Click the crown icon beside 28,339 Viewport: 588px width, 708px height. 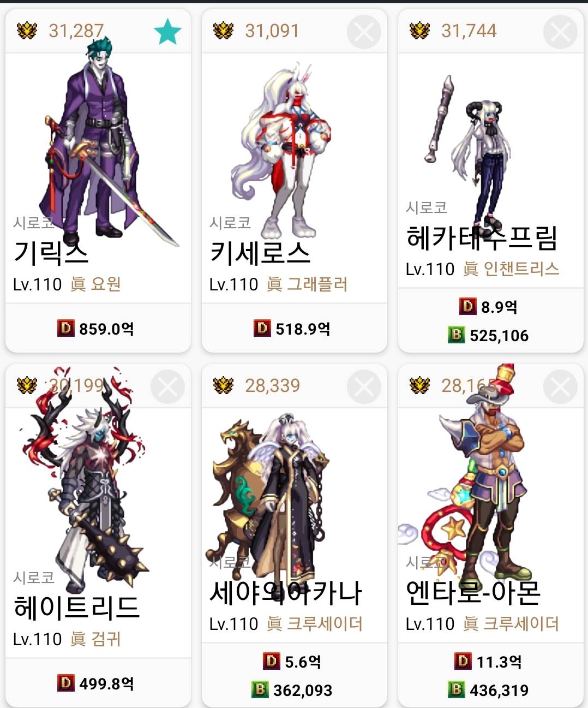click(223, 386)
